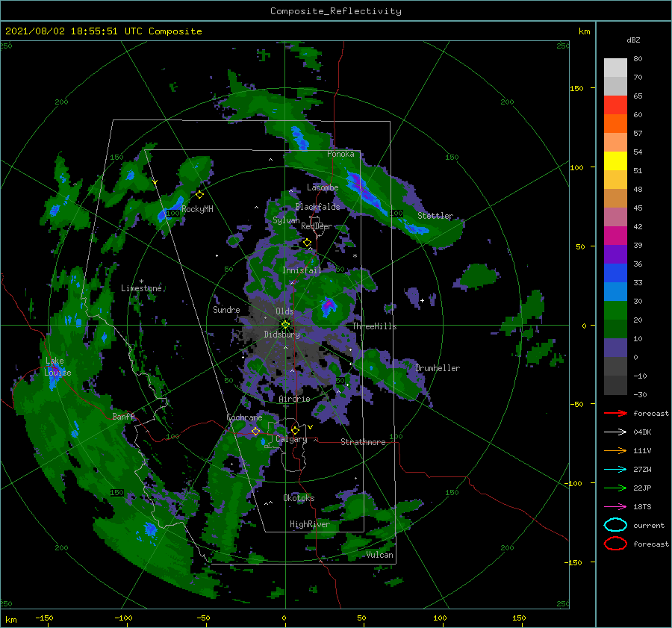Click the Banff label
Screen dimensions: 672x628
(x=123, y=416)
